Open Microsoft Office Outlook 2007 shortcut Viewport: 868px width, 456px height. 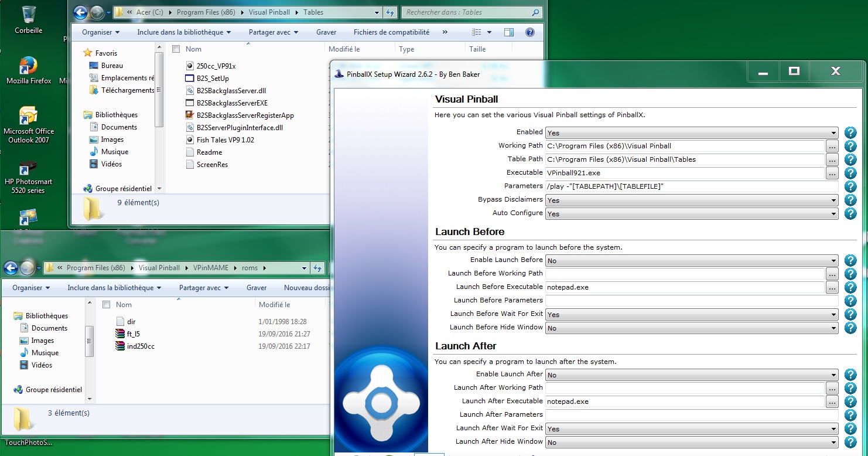point(29,124)
